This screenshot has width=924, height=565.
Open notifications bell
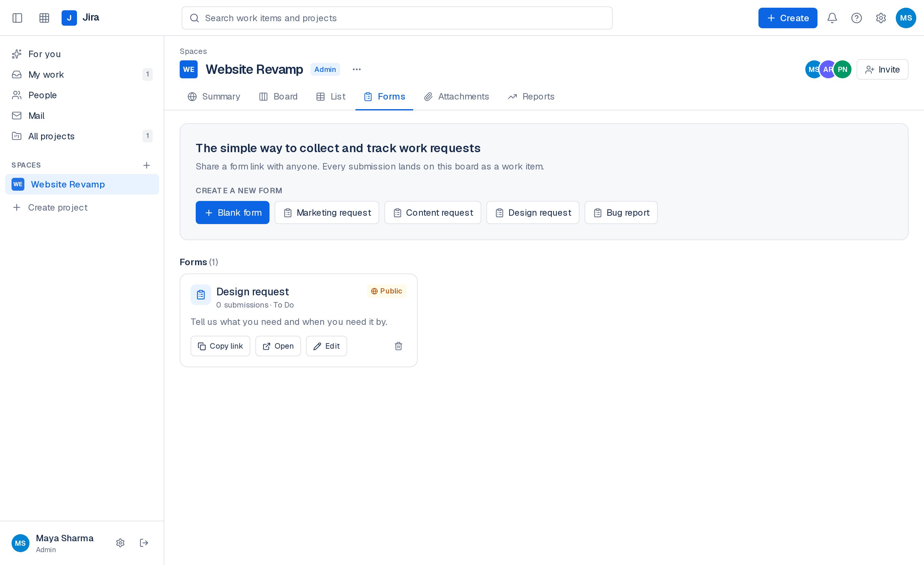[x=832, y=18]
